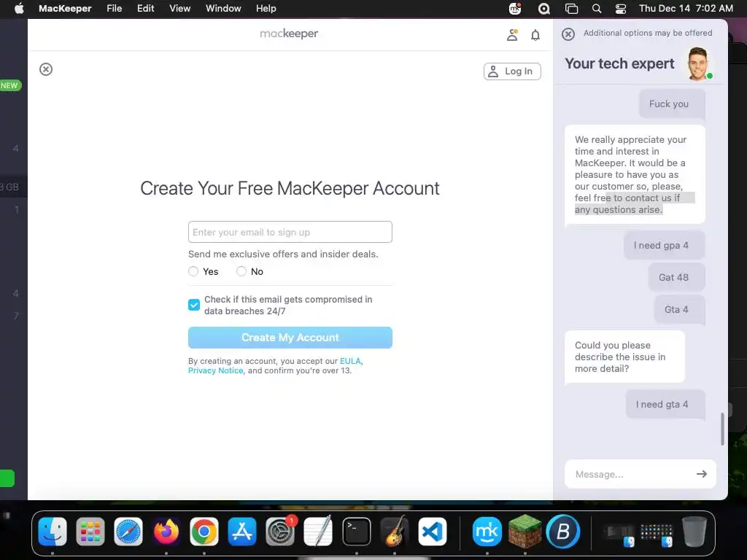Click the round Q menu bar icon
The image size is (747, 560).
[544, 9]
